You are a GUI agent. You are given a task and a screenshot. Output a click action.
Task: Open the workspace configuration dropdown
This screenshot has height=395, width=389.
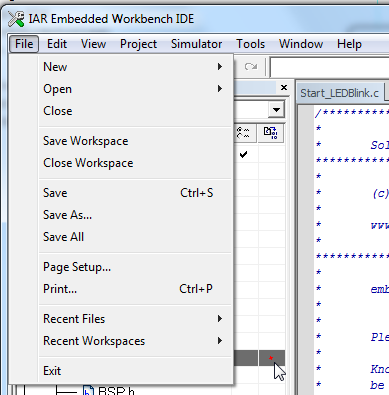pyautogui.click(x=276, y=110)
